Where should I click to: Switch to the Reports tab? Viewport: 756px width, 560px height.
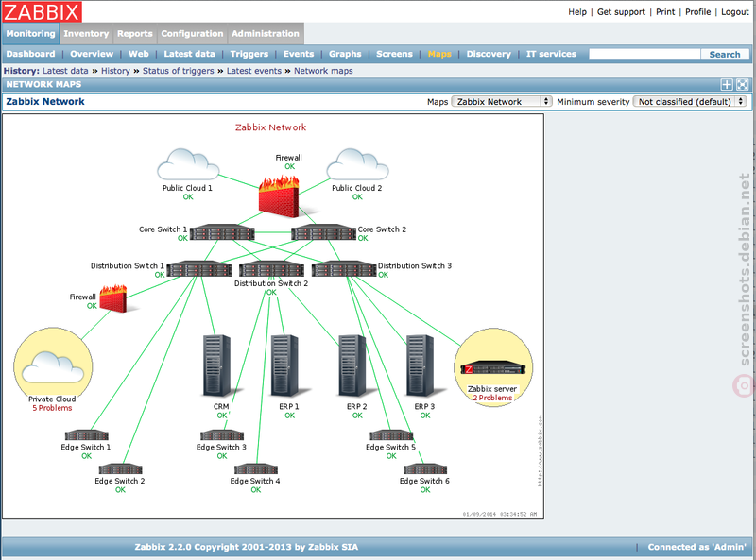pos(135,34)
